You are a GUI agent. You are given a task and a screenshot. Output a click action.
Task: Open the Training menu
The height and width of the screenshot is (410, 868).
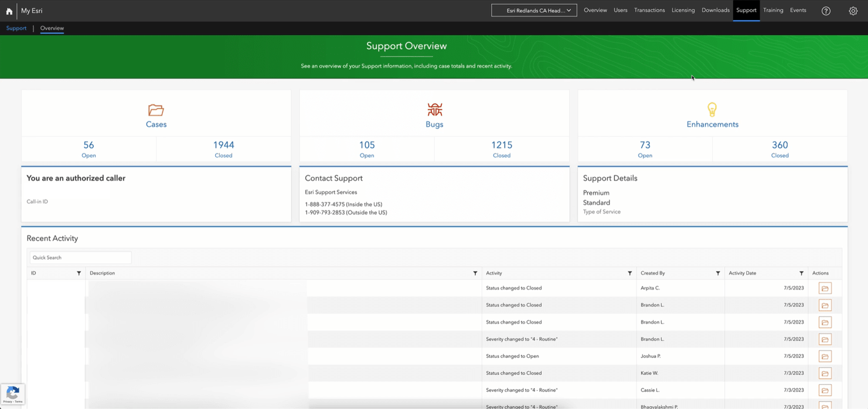(773, 10)
